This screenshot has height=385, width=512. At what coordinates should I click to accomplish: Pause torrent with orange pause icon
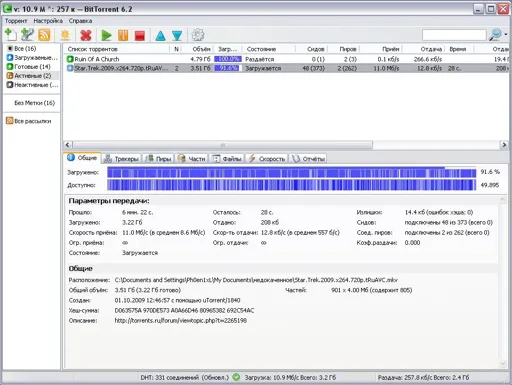123,35
